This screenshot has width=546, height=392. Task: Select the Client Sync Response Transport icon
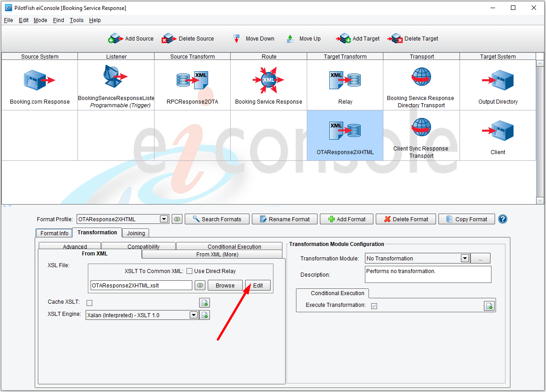(421, 128)
